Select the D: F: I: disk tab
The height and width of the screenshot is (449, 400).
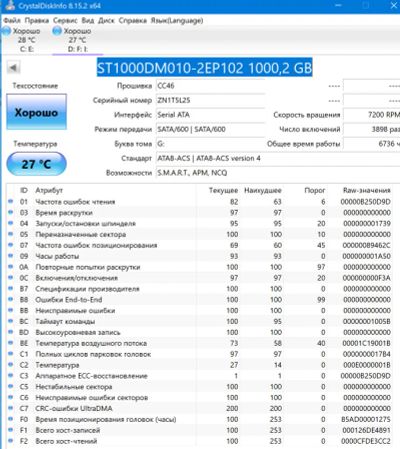(x=77, y=40)
